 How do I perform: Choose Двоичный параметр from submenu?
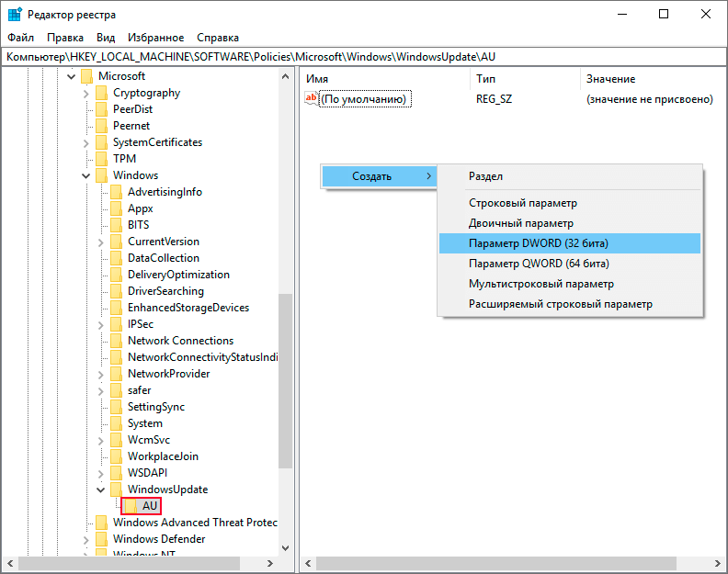tap(570, 223)
